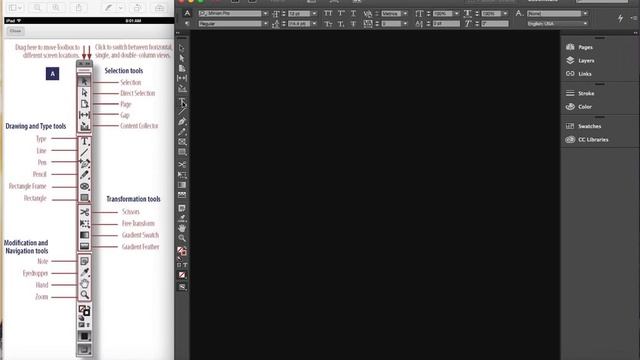Toggle Strikethrough in Control panel
The width and height of the screenshot is (640, 360).
coord(353,24)
